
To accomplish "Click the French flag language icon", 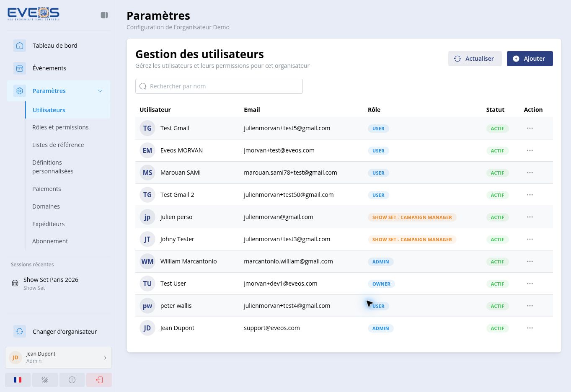I will 18,380.
